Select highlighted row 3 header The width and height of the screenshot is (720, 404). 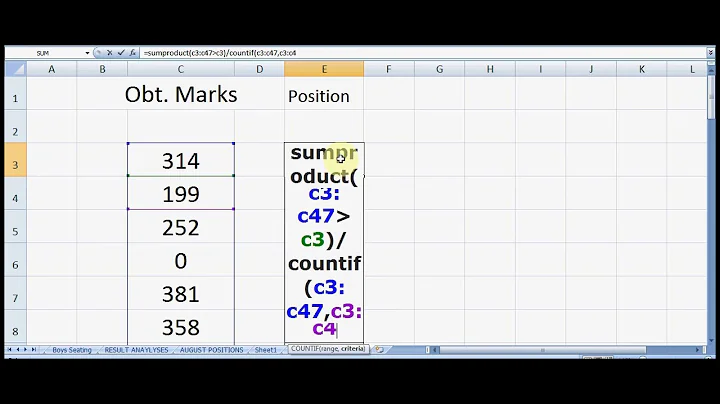(x=16, y=160)
